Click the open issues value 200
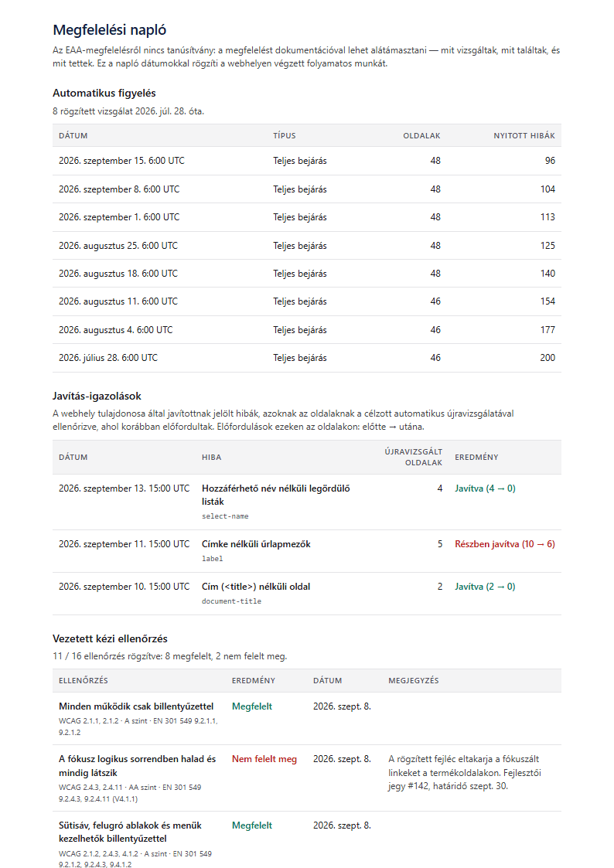 coord(547,358)
